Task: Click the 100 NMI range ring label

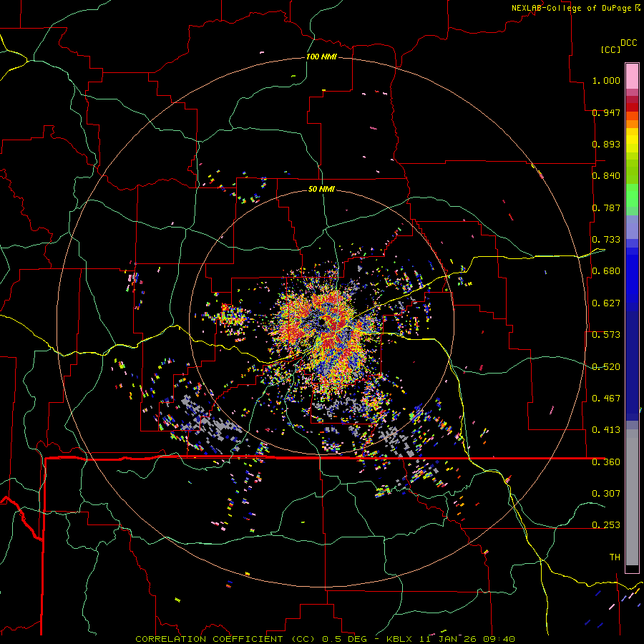Action: (x=321, y=57)
